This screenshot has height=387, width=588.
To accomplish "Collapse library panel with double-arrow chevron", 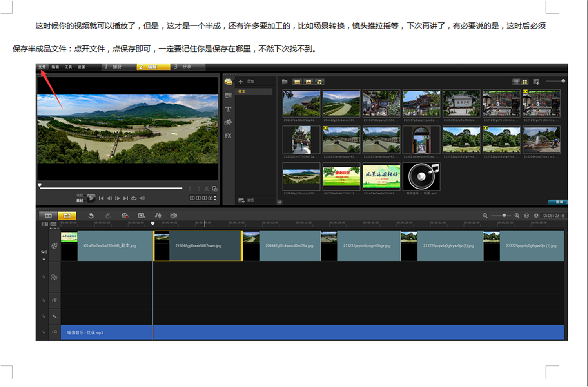I will pyautogui.click(x=279, y=202).
